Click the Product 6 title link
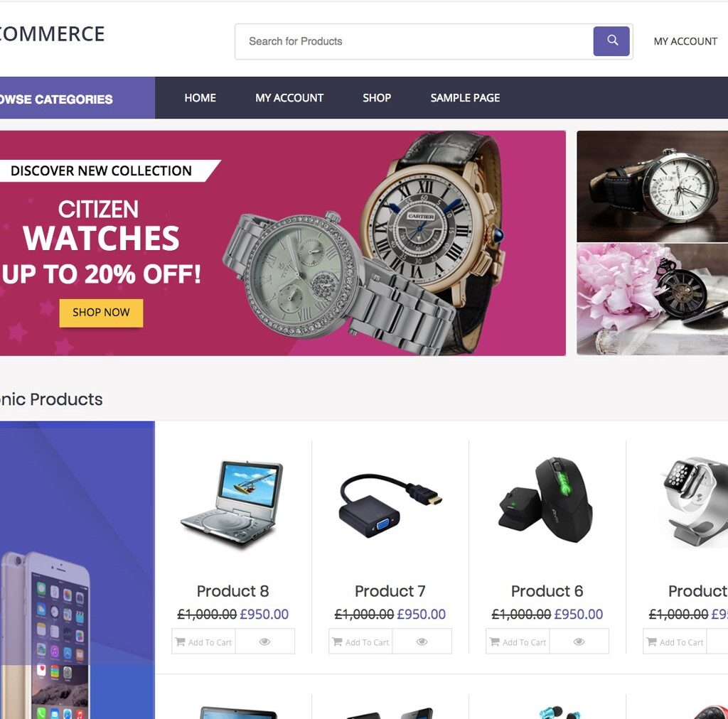 click(547, 591)
